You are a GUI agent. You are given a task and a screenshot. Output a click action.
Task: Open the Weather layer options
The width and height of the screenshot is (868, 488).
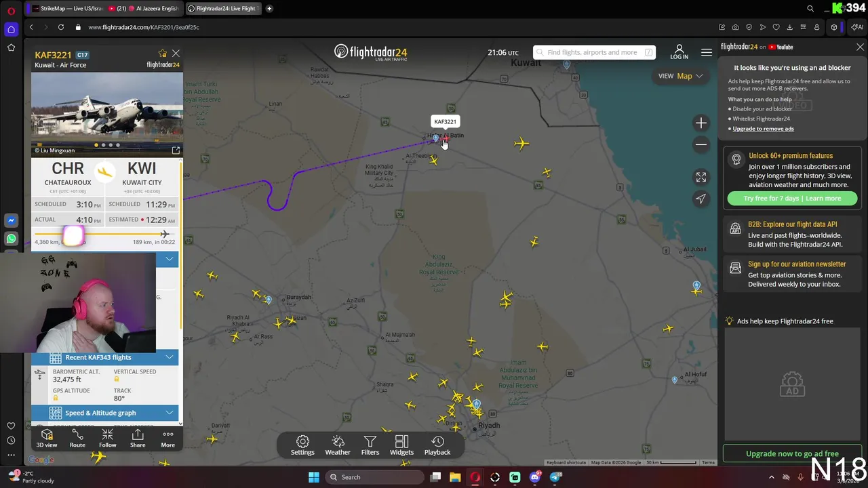click(x=338, y=445)
